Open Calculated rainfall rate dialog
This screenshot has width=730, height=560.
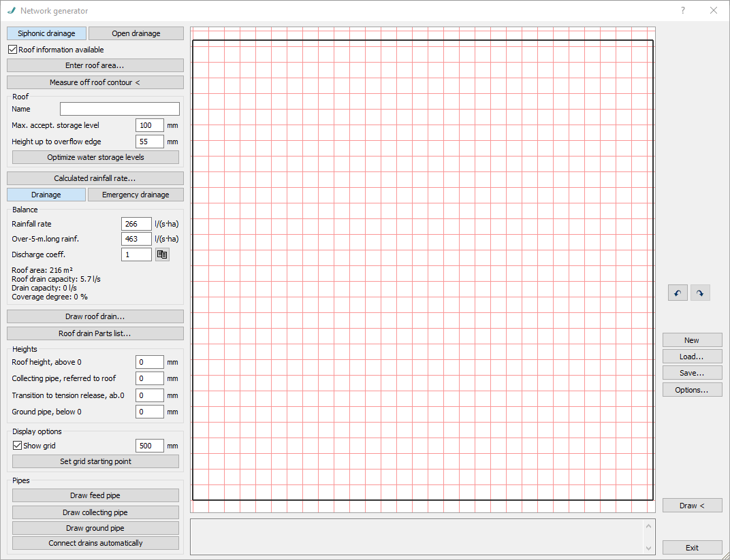coord(95,178)
